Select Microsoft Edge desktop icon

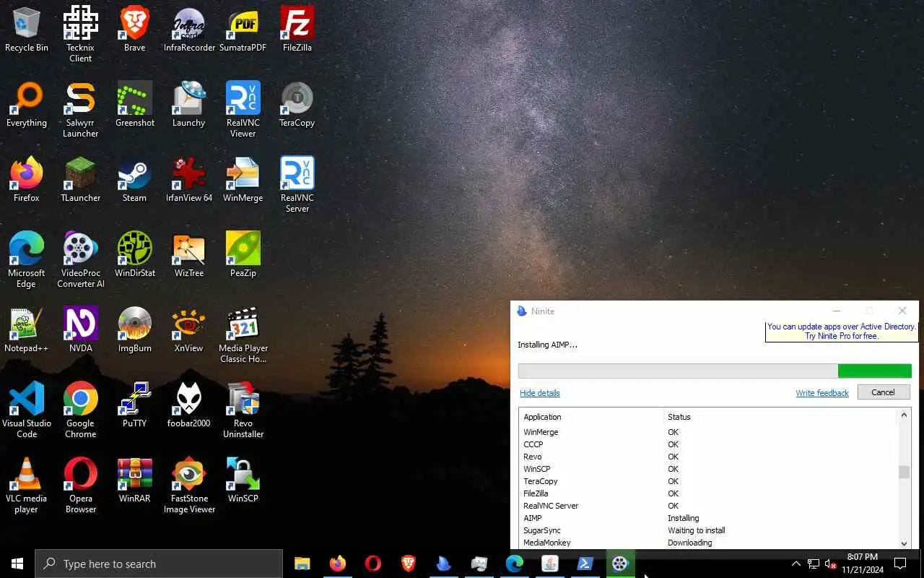(x=27, y=260)
